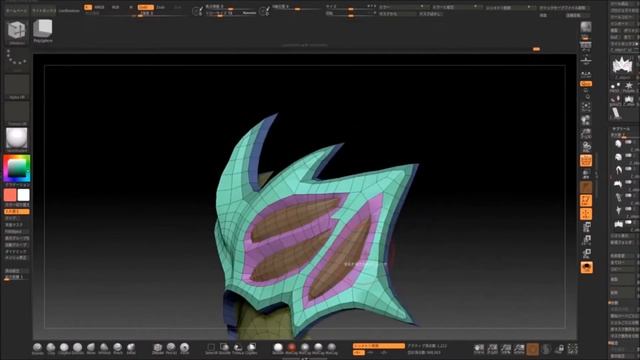
Task: Select the first brush sphere in bottom shelf
Action: click(x=38, y=347)
